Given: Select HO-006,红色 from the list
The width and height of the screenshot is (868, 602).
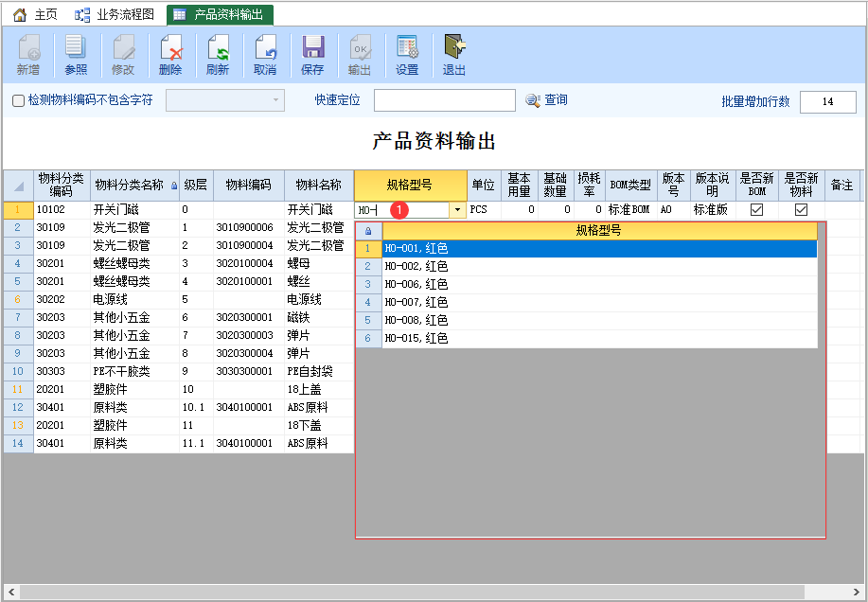Looking at the screenshot, I should tap(599, 284).
